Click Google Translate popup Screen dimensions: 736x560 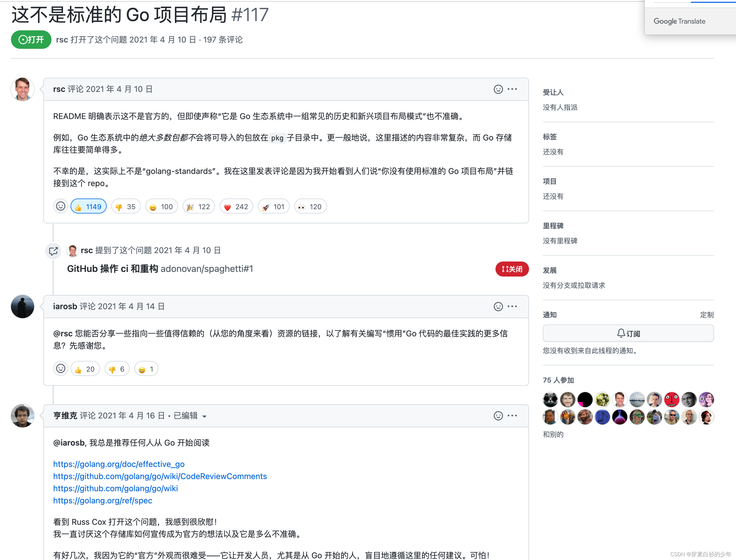point(679,21)
